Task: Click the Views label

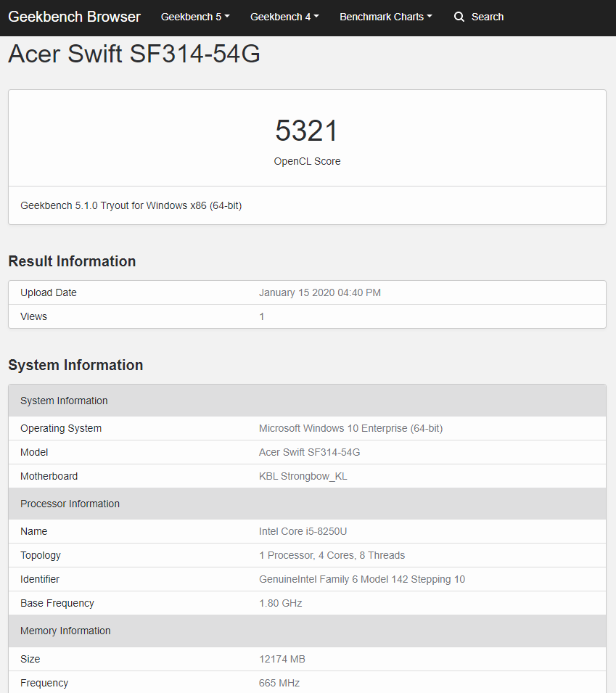Action: pyautogui.click(x=33, y=316)
